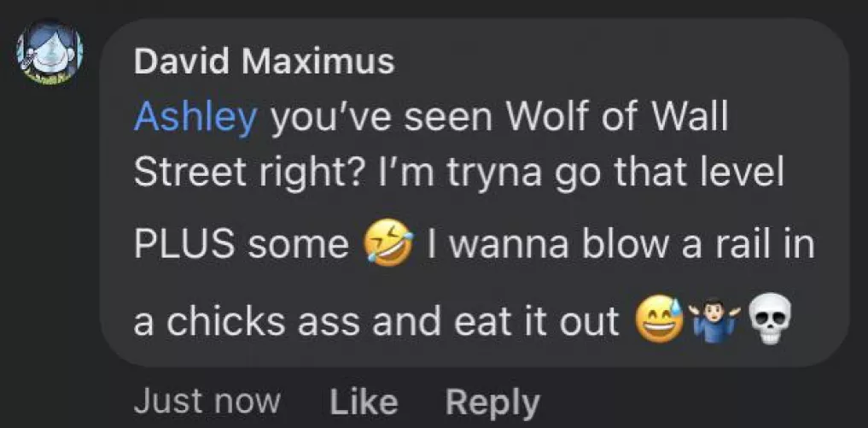Click the sweat-smile grinning emoji
Image resolution: width=868 pixels, height=428 pixels.
pyautogui.click(x=657, y=320)
